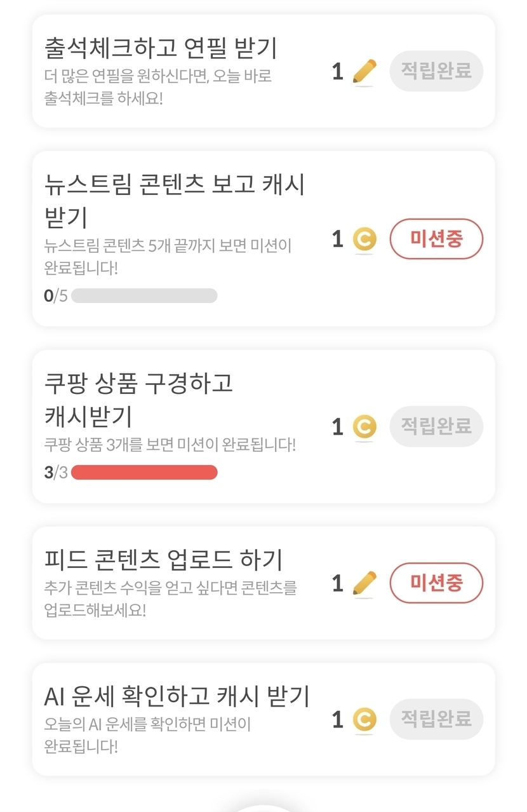This screenshot has width=527, height=812.
Task: Click the full red 3/3 쿠팡 progress bar
Action: [144, 472]
